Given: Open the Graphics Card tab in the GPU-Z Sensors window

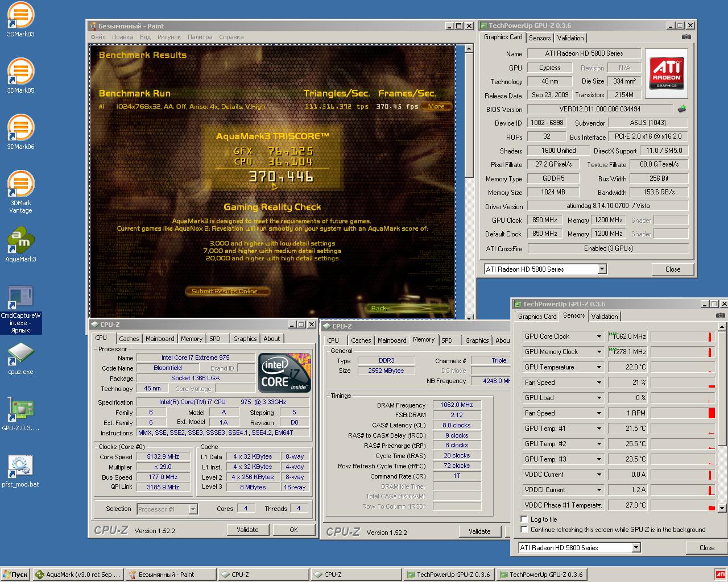Looking at the screenshot, I should tap(537, 317).
